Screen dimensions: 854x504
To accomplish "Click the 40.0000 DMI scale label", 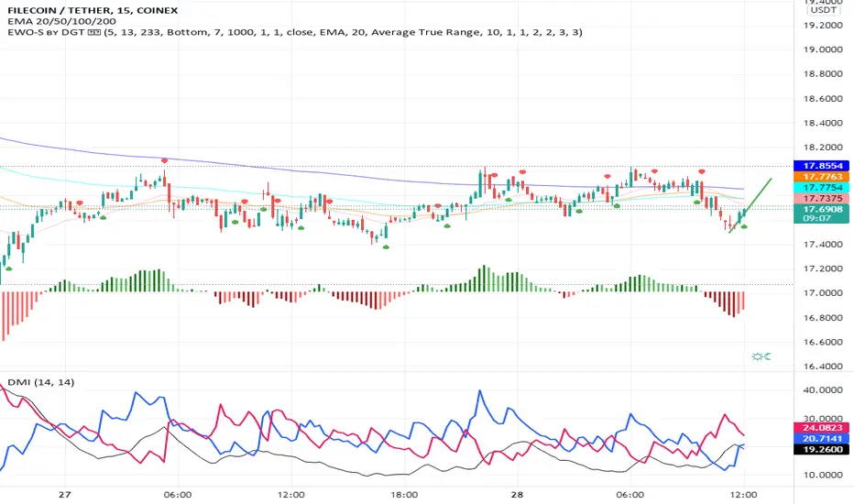I will [x=823, y=390].
